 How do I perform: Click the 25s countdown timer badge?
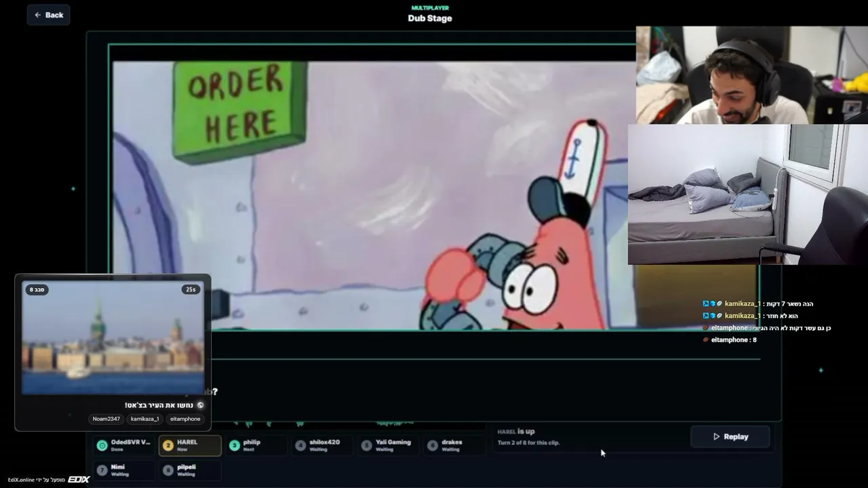pyautogui.click(x=191, y=289)
